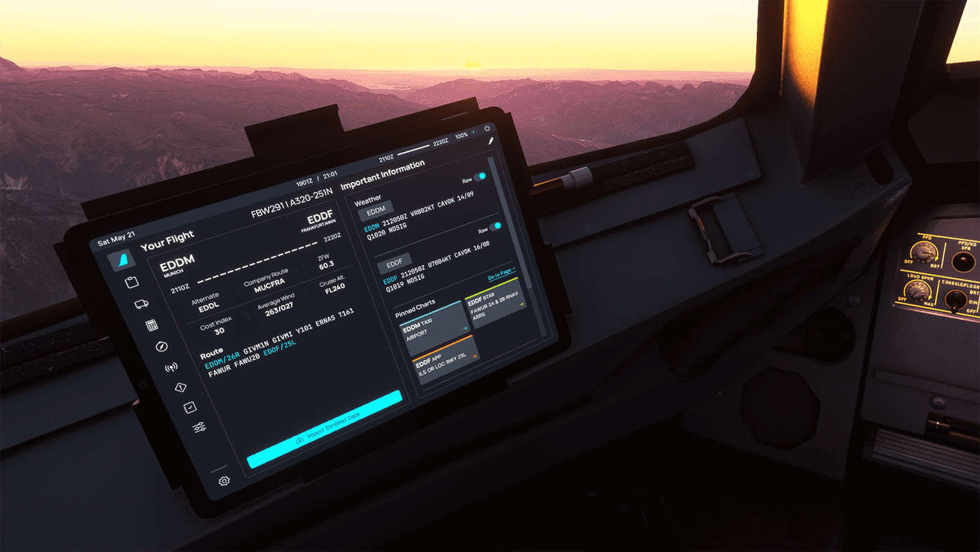Click the flight progress bar in status bar
The width and height of the screenshot is (980, 552).
414,150
